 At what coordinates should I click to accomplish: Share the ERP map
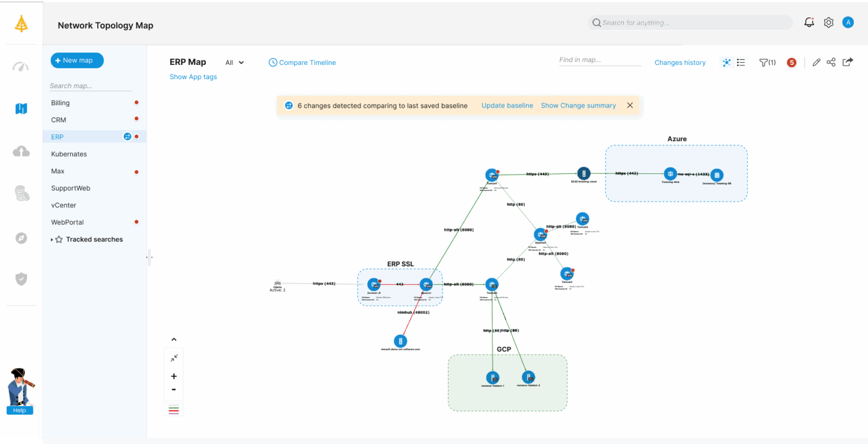click(831, 63)
